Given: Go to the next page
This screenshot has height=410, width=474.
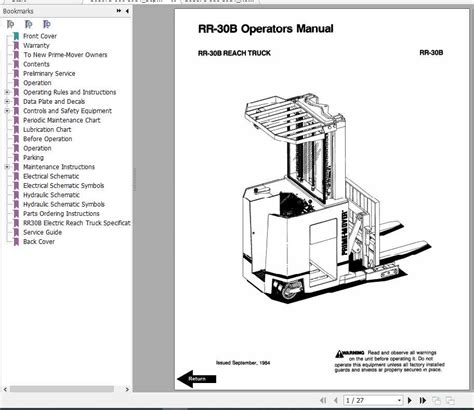Looking at the screenshot, I should 410,400.
